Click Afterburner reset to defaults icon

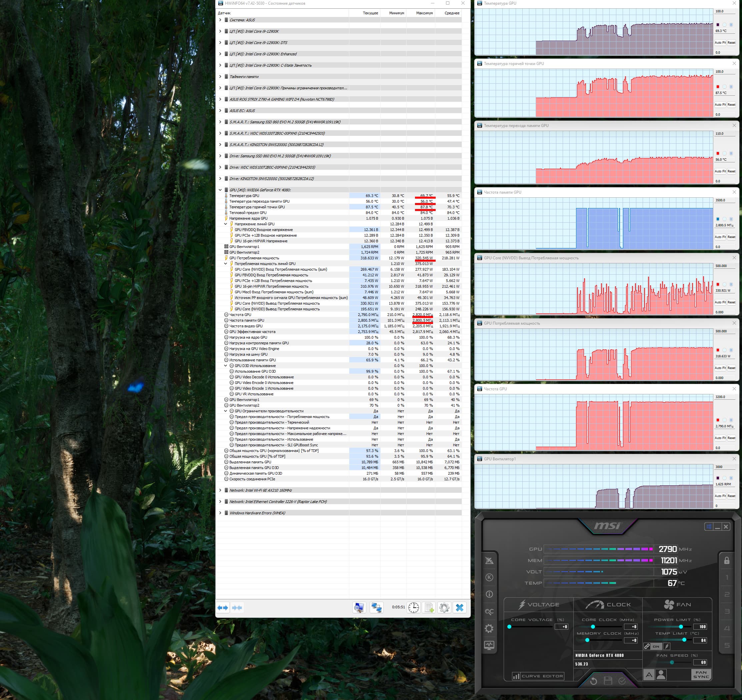point(593,681)
